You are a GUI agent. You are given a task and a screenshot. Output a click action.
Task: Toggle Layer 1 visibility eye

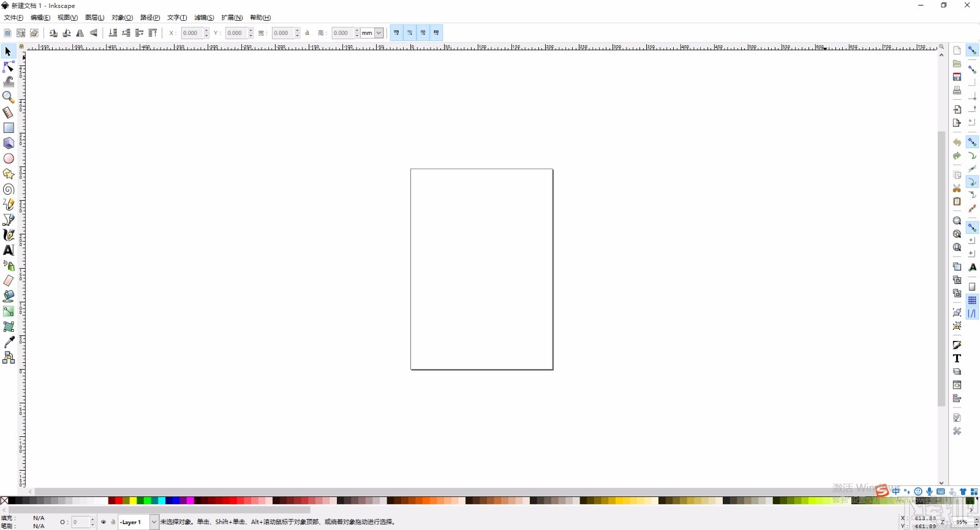pos(104,522)
